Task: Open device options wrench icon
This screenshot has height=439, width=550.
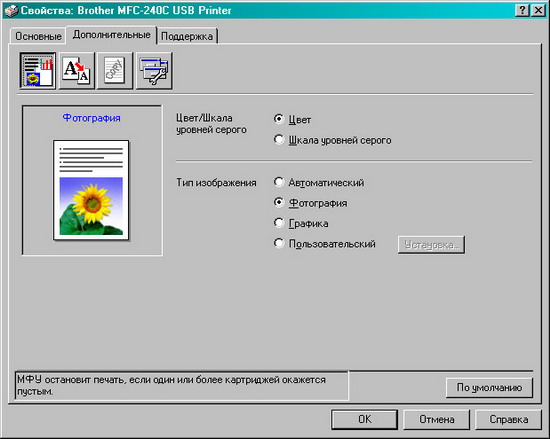Action: [154, 70]
